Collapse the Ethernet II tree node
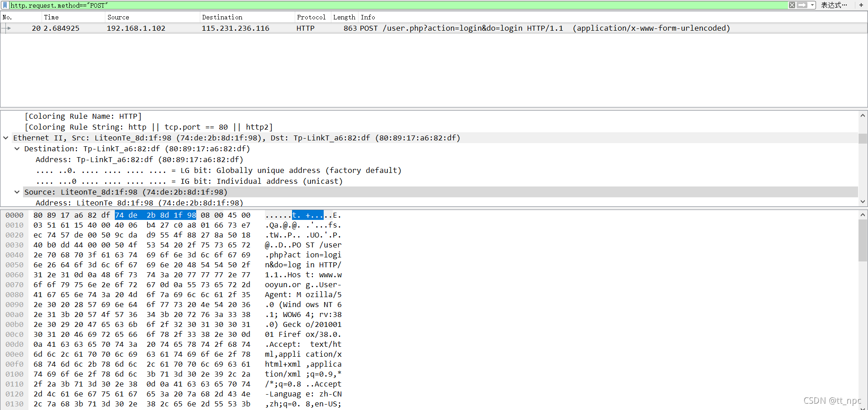Image resolution: width=868 pixels, height=410 pixels. 6,138
